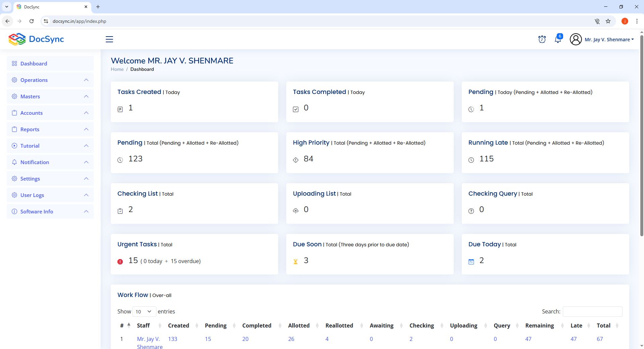This screenshot has width=644, height=349.
Task: Click the Due Today calendar icon
Action: tap(471, 262)
